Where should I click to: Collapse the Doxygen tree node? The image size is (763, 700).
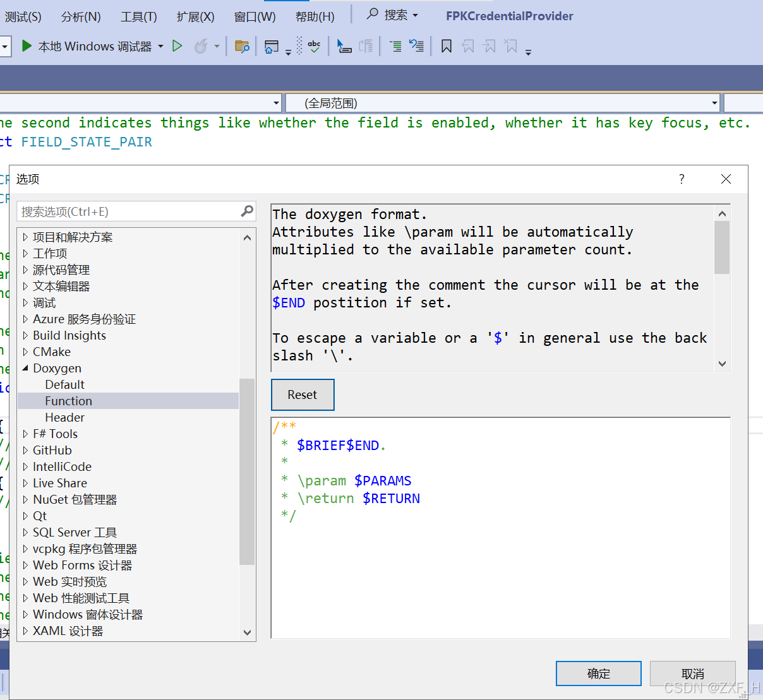[25, 369]
